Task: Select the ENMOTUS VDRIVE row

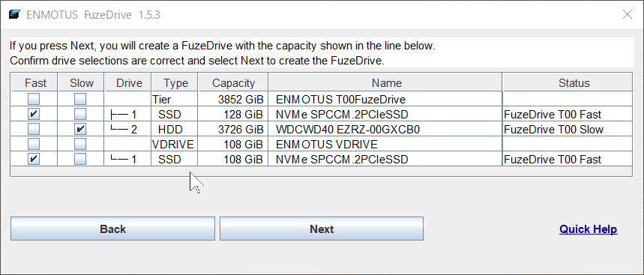Action: pos(321,144)
